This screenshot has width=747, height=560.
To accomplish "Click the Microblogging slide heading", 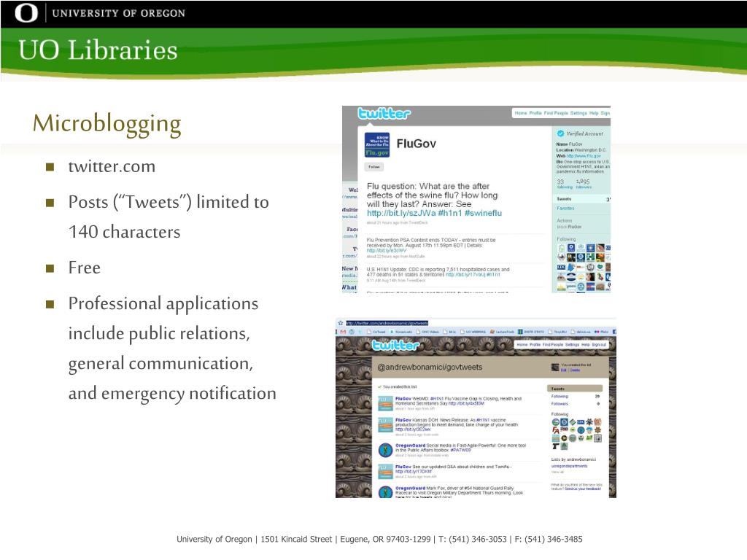I will point(107,124).
